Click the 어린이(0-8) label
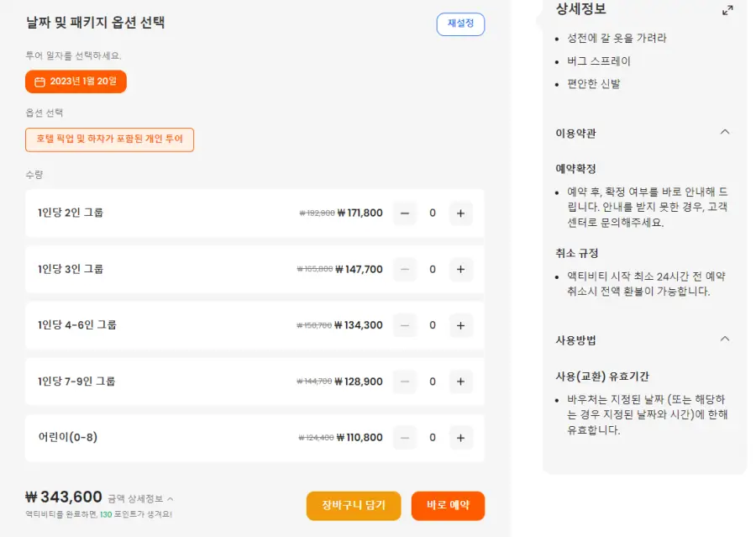This screenshot has height=537, width=756. click(67, 437)
